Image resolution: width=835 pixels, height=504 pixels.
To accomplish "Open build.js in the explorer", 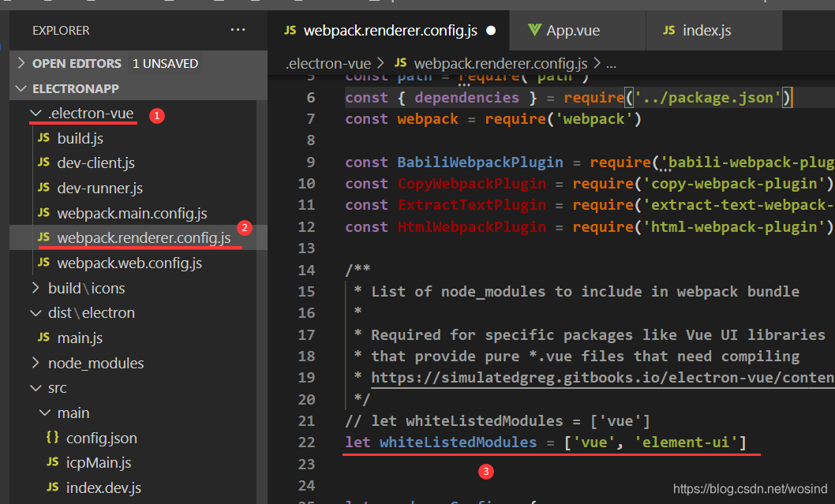I will [81, 138].
